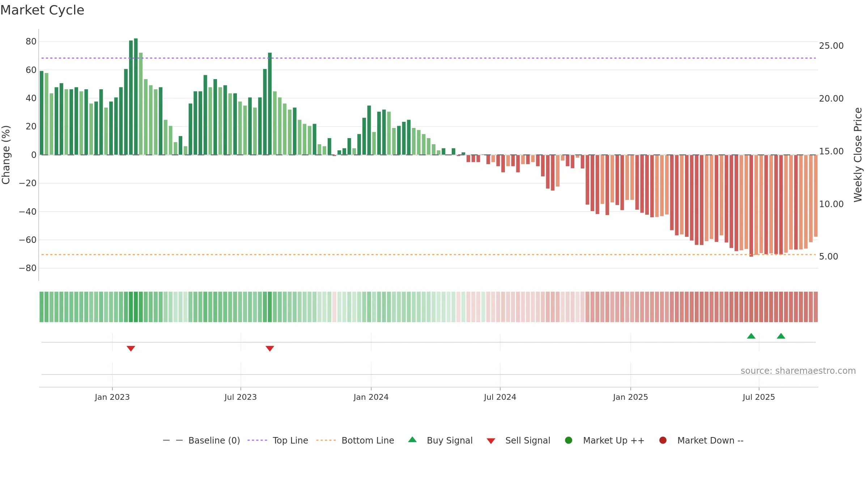Viewport: 868px width, 488px height.
Task: Click the −80 tick on the left axis
Action: [28, 268]
